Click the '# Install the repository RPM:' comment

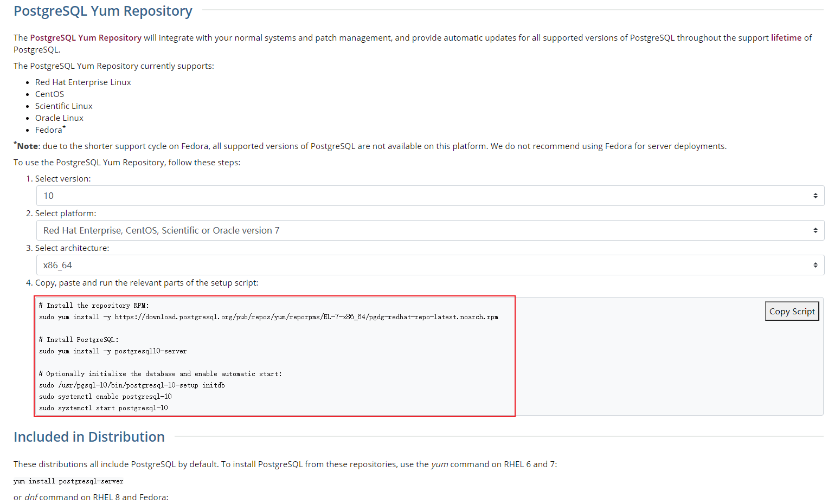pyautogui.click(x=94, y=306)
